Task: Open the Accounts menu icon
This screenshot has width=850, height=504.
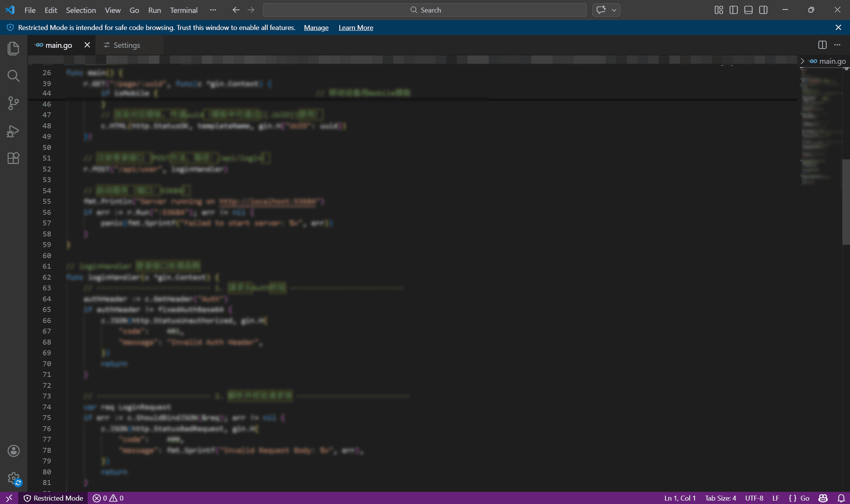Action: pos(13,451)
